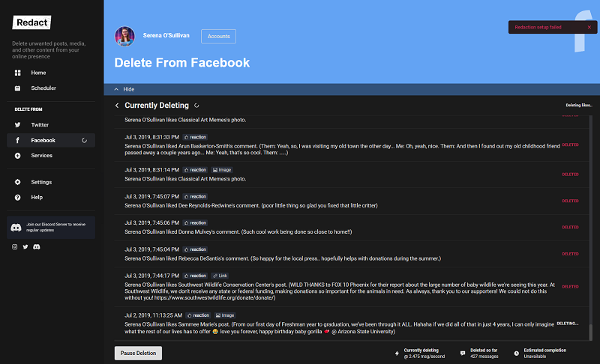Viewport: 600px width, 364px height.
Task: Click the 427 messages deleted count
Action: 484,357
